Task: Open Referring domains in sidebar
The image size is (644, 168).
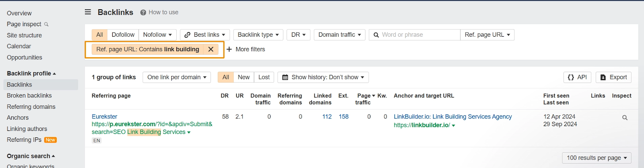Action: click(31, 107)
